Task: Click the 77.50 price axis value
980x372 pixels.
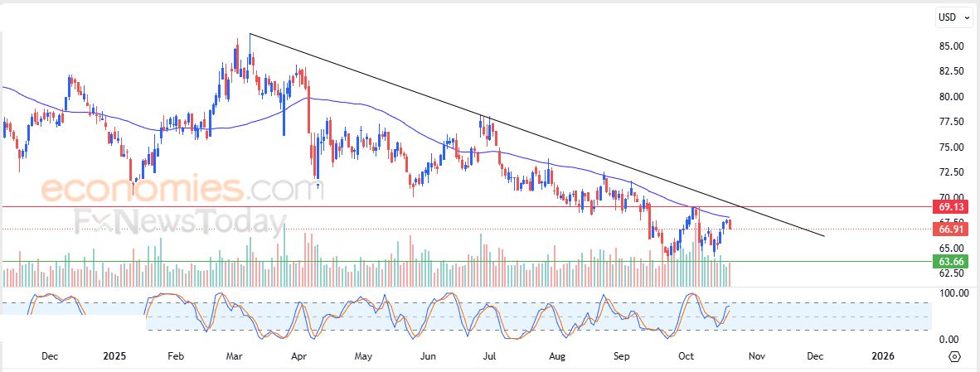Action: pos(950,122)
